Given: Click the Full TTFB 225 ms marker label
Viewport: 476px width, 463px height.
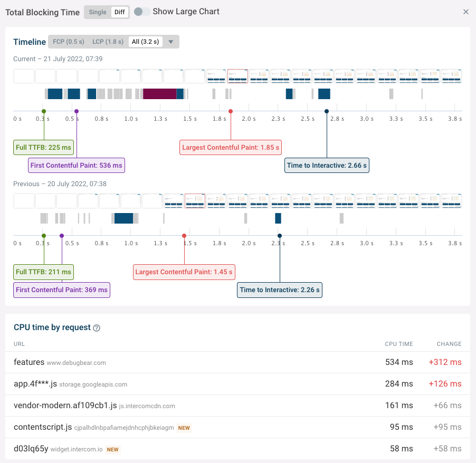Looking at the screenshot, I should tap(43, 147).
